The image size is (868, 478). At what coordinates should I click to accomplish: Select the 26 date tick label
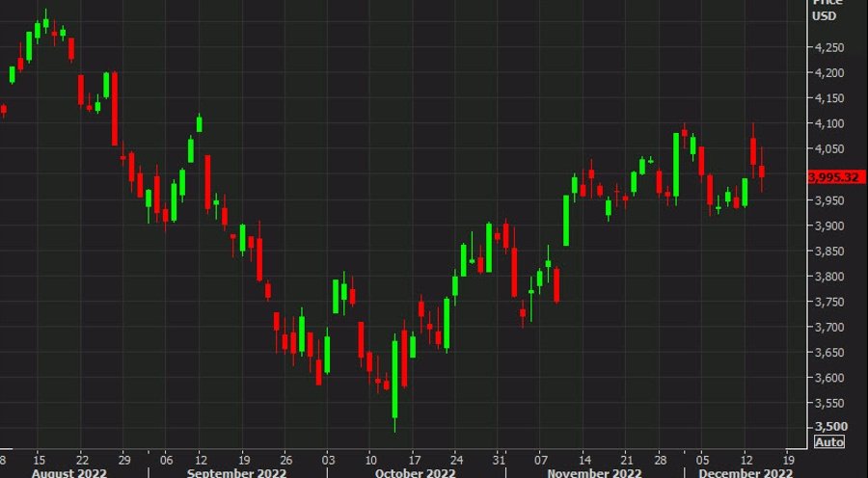[285, 460]
